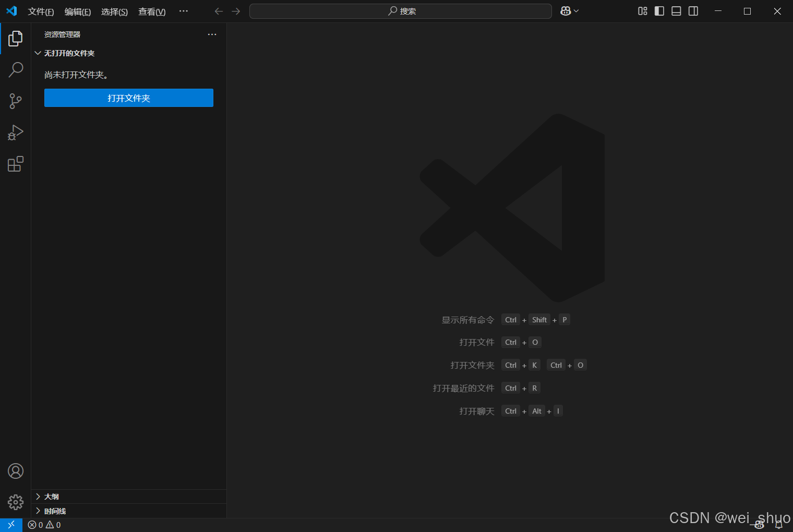Open the Source Control view
793x532 pixels.
(x=16, y=101)
